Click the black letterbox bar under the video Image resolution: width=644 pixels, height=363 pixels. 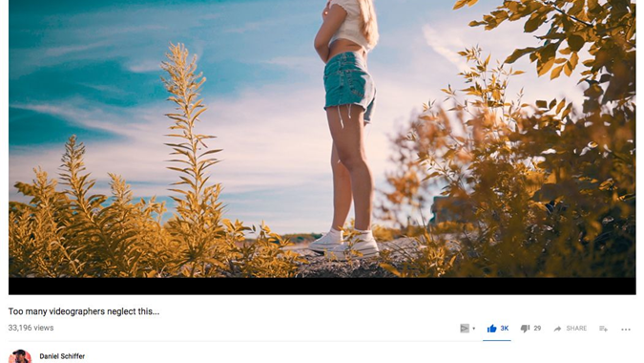click(322, 287)
